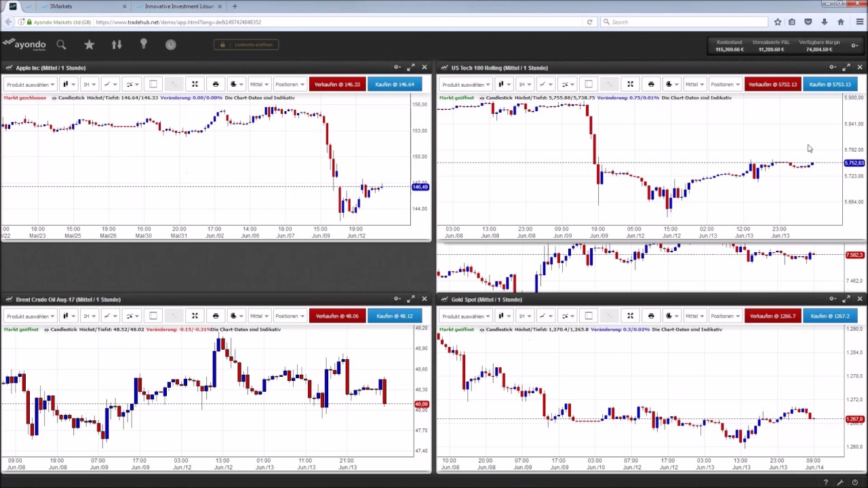Screen dimensions: 868x488
Task: Open settings gear of Gold Spot panel
Action: pos(833,299)
